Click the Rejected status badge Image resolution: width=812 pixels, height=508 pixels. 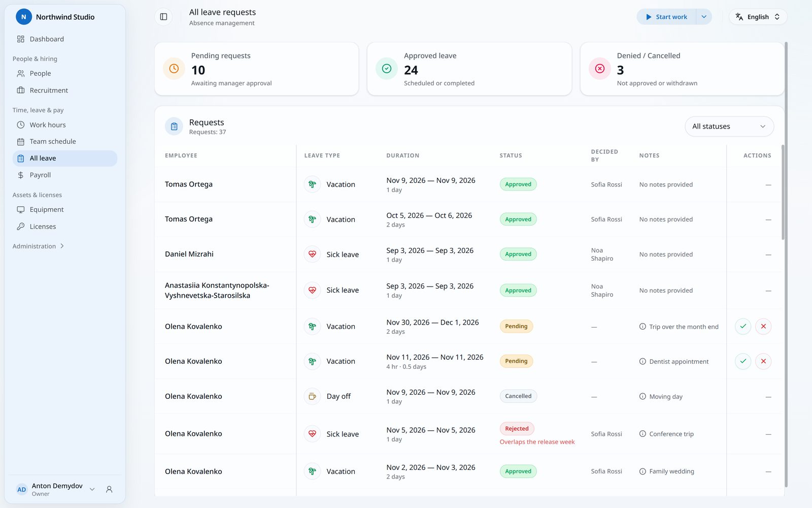coord(517,429)
